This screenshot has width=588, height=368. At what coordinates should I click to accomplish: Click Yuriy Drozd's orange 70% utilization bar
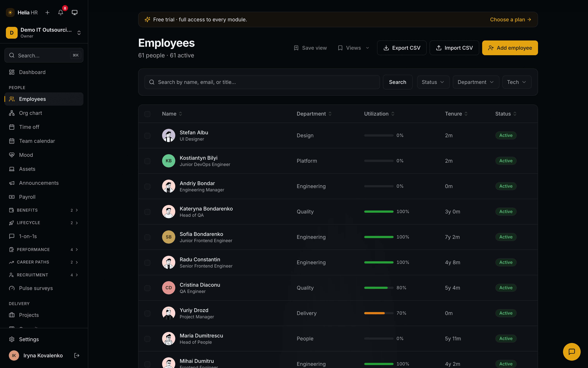[379, 313]
